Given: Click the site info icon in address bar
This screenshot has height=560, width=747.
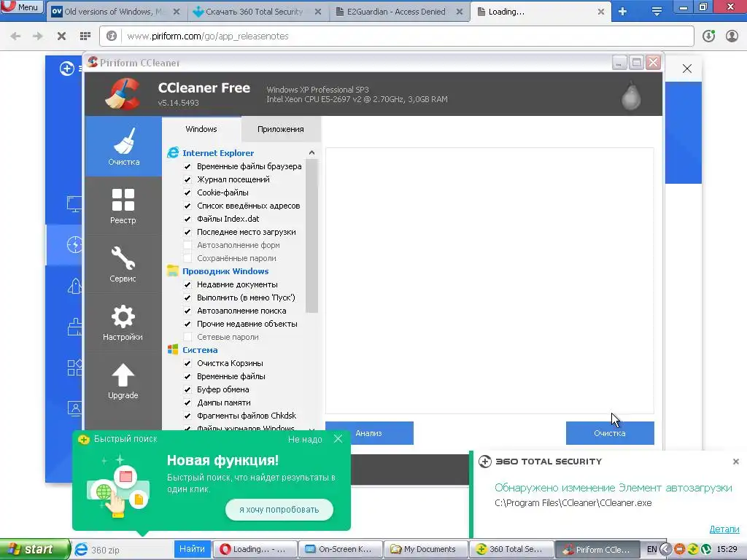Looking at the screenshot, I should pyautogui.click(x=112, y=36).
